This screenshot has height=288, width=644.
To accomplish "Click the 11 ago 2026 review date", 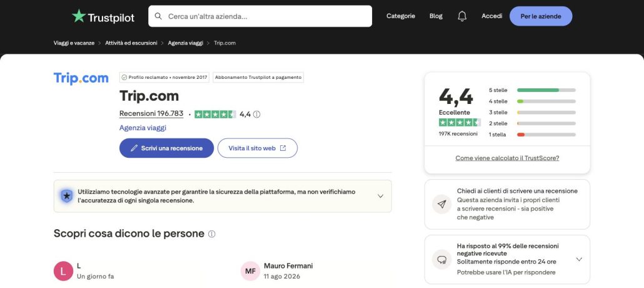I will tap(282, 277).
